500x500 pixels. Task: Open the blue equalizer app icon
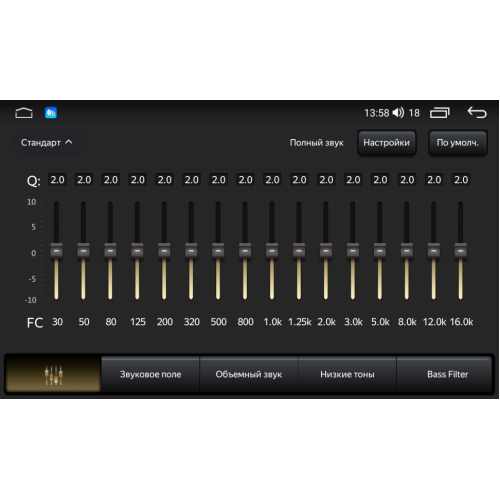[x=51, y=113]
